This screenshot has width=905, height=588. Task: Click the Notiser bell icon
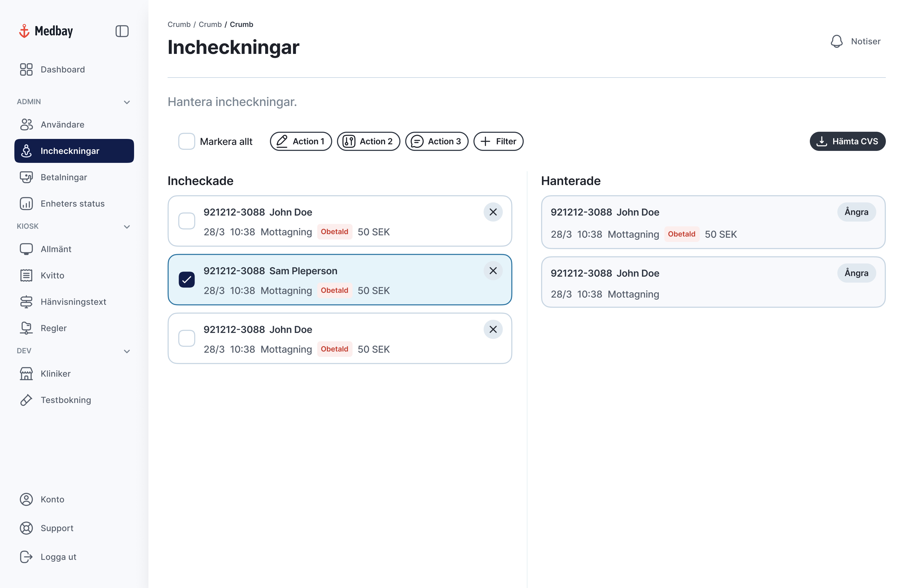click(x=836, y=41)
